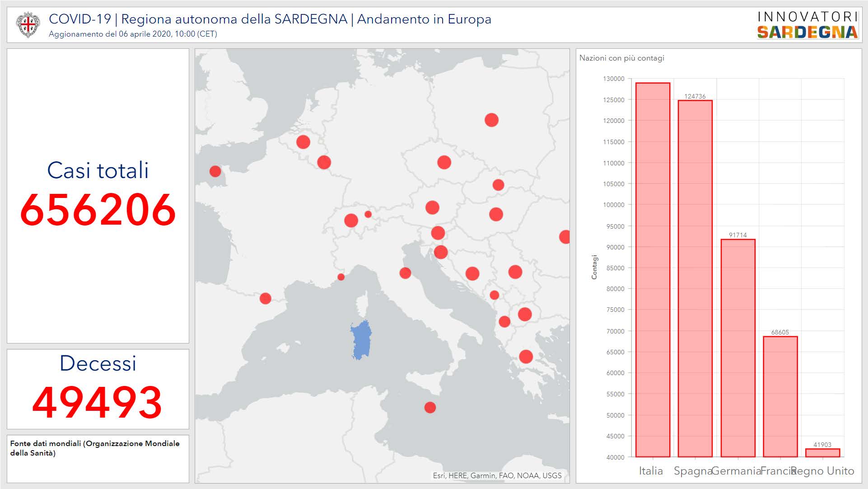Select the Germania bar labeled 91714
The image size is (868, 489).
click(737, 348)
